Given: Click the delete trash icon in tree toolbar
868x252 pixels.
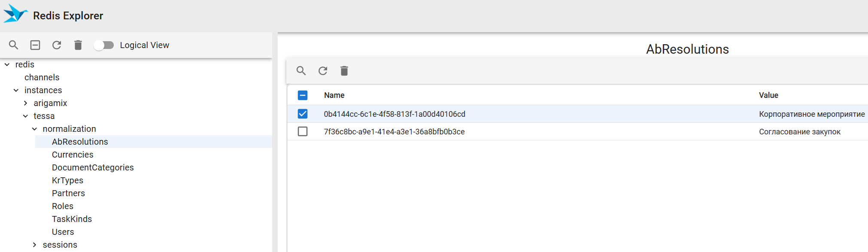Looking at the screenshot, I should 78,45.
